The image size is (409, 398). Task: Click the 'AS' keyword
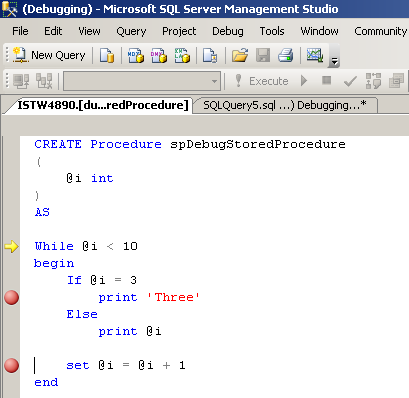click(42, 212)
